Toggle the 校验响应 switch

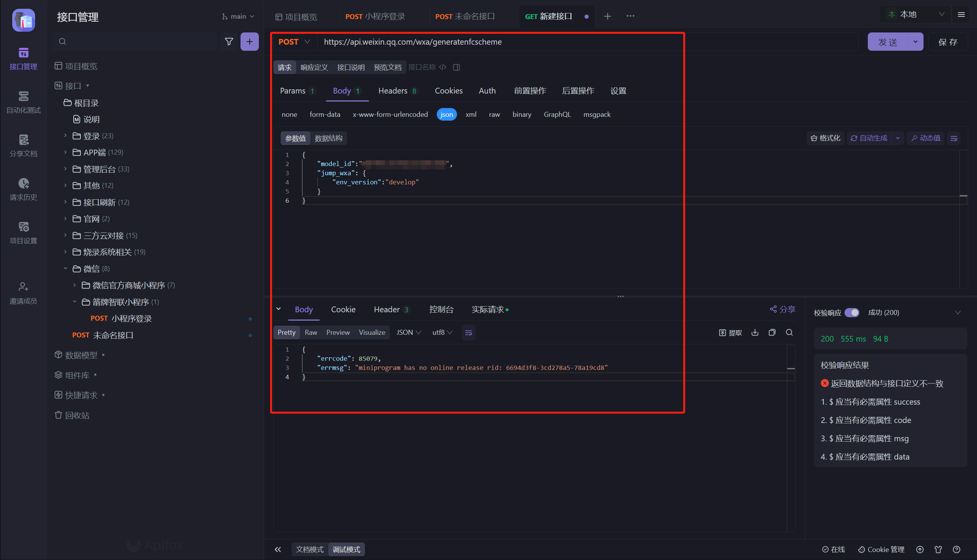pos(852,312)
